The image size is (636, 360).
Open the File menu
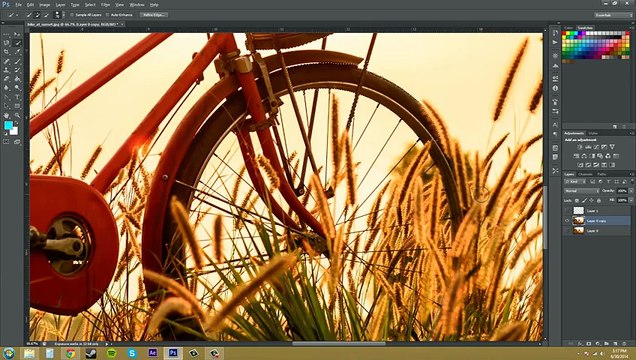18,5
